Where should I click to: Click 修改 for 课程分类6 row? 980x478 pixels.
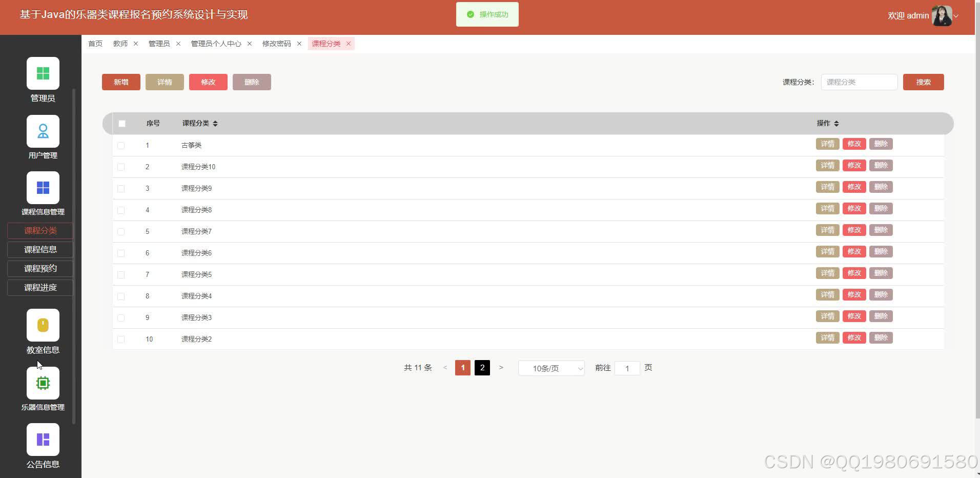click(854, 252)
